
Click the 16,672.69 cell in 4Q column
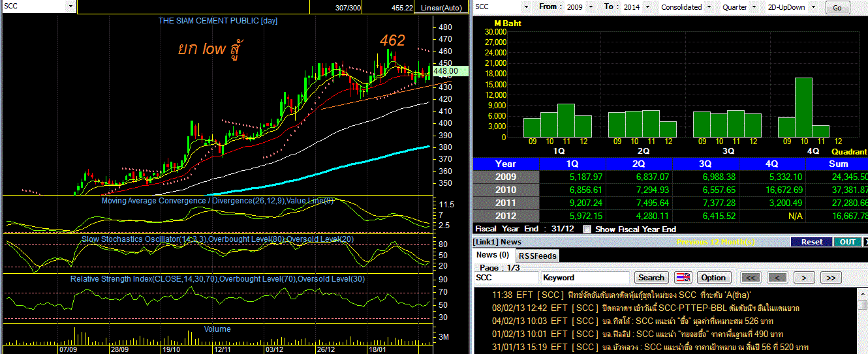(772, 190)
